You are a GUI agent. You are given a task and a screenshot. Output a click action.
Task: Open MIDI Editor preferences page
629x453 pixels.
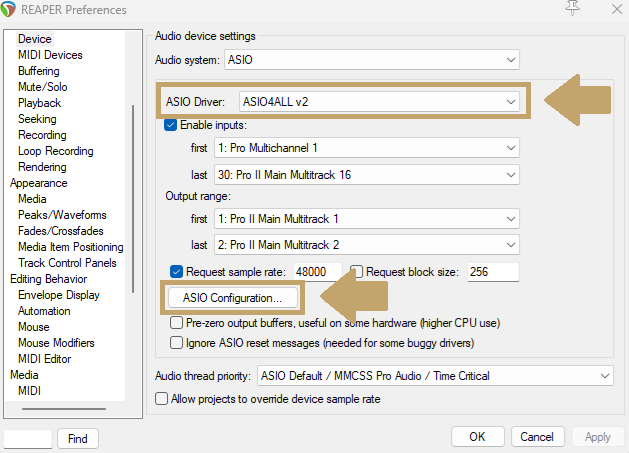tap(45, 359)
